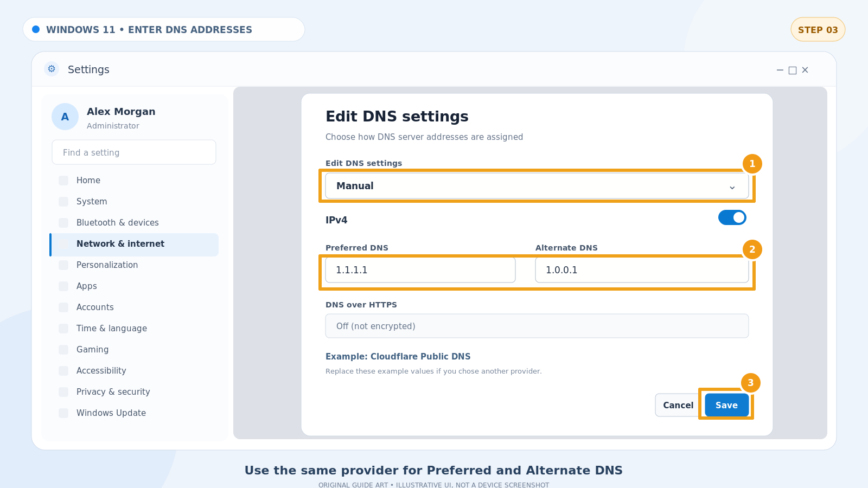Select Network & internet in sidebar

click(134, 245)
